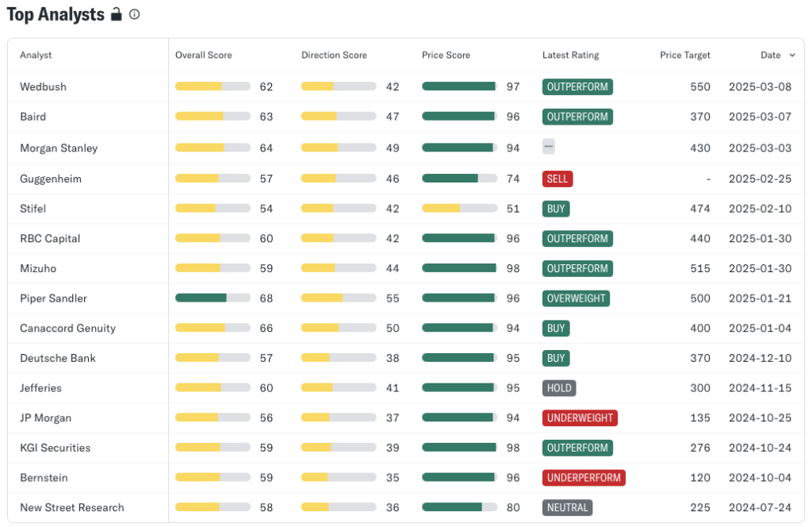The width and height of the screenshot is (812, 527).
Task: Click Piper Sandler's green Overall Score bar
Action: point(213,298)
